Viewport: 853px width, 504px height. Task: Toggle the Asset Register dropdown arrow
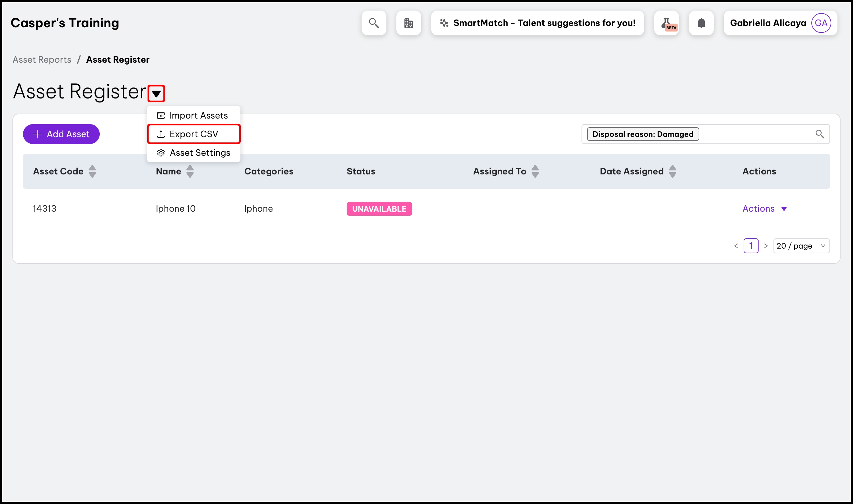tap(156, 93)
